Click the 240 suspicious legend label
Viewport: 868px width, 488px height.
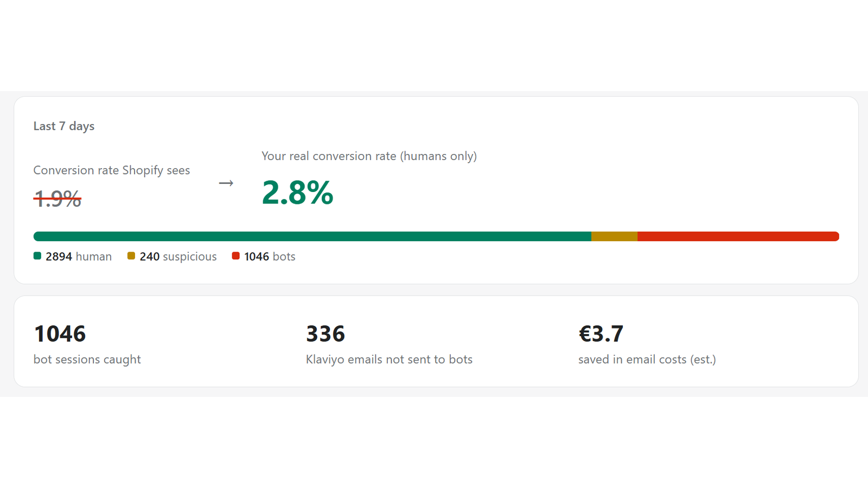178,256
